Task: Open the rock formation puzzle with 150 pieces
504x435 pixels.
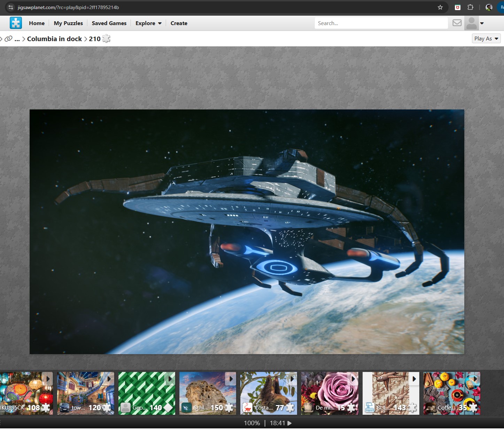Action: click(x=208, y=393)
